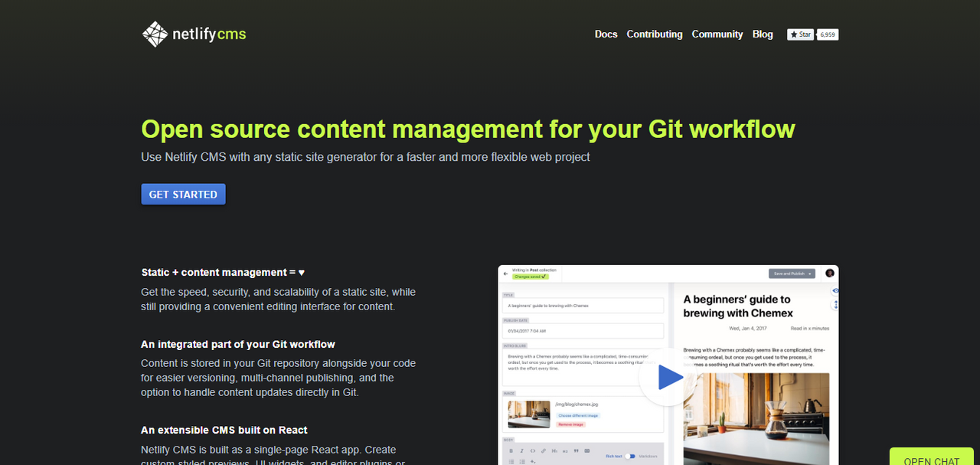980x465 pixels.
Task: Click the blockquote icon
Action: pos(576,450)
